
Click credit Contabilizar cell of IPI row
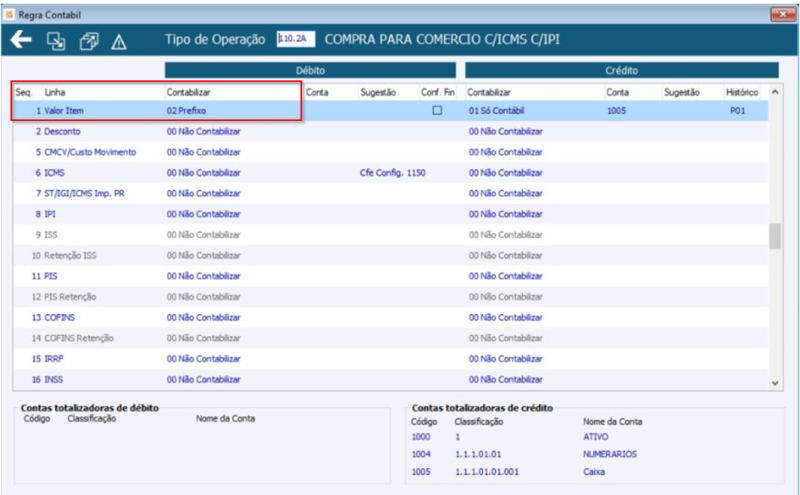tap(506, 214)
